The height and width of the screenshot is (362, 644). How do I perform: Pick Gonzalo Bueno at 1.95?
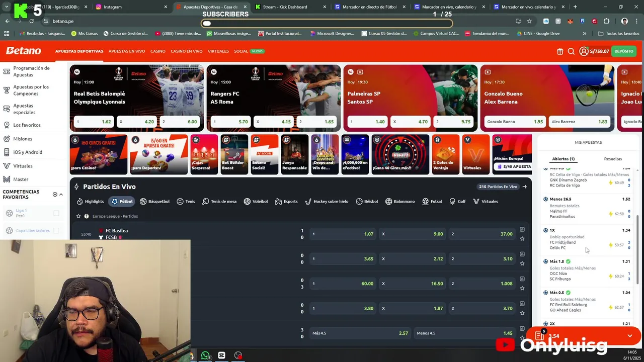(x=515, y=122)
